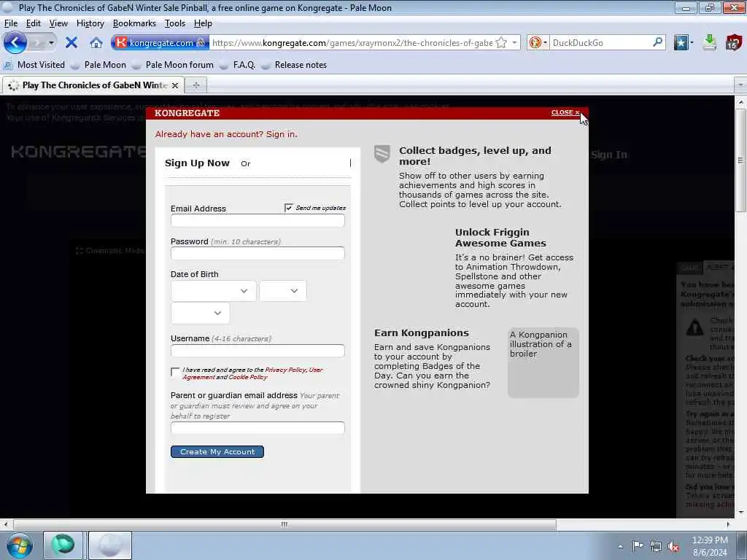This screenshot has width=747, height=560.
Task: Open the F.A.Q. bookmark
Action: tap(244, 65)
